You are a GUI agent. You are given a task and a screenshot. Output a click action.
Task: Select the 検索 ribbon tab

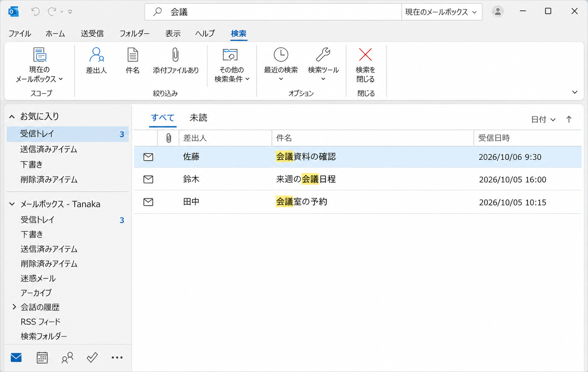[x=238, y=34]
